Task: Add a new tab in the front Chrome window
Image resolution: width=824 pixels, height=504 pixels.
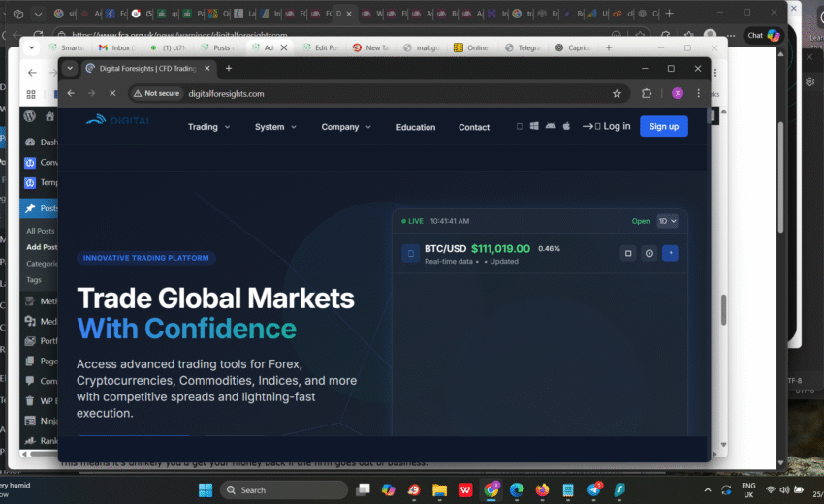Action: (229, 68)
